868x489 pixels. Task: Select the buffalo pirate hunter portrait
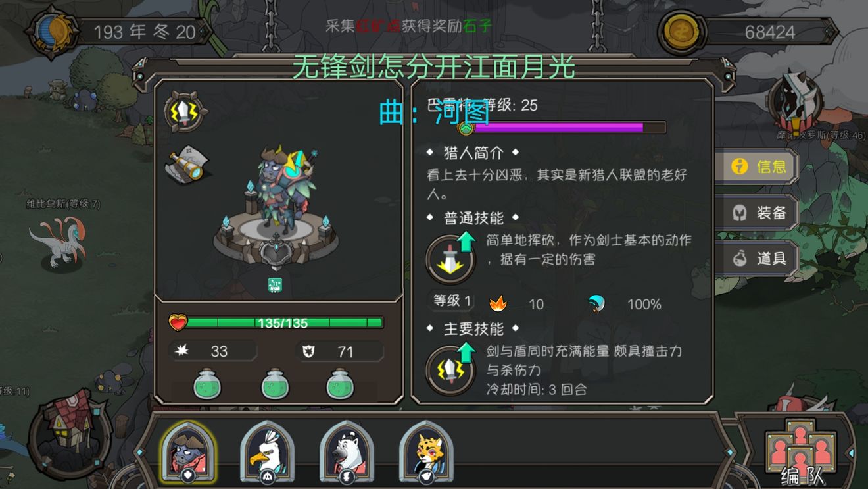187,453
